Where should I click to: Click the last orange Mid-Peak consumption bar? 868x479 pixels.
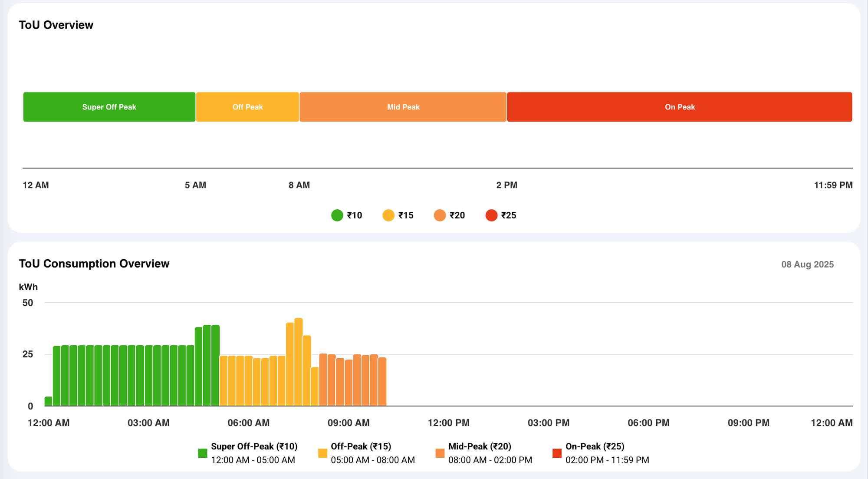click(x=382, y=382)
